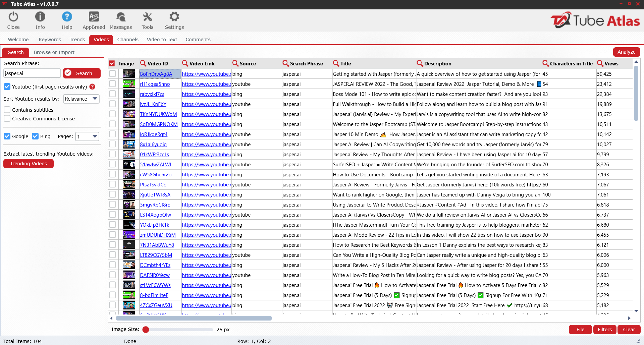Click the Video ID column search icon
This screenshot has height=345, width=644.
143,63
